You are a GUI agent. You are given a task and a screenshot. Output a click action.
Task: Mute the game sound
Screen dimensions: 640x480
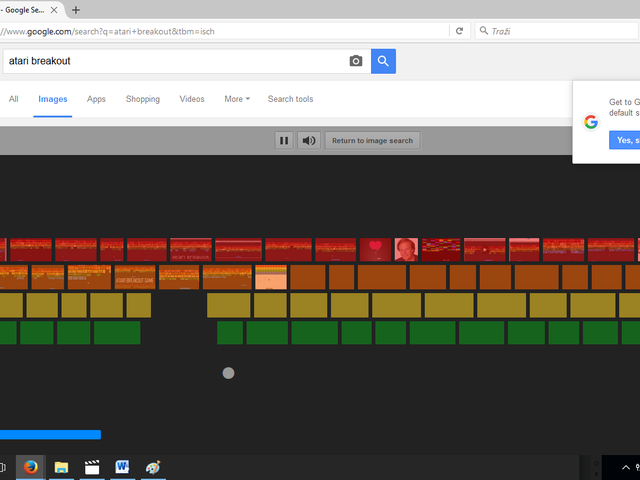[309, 141]
